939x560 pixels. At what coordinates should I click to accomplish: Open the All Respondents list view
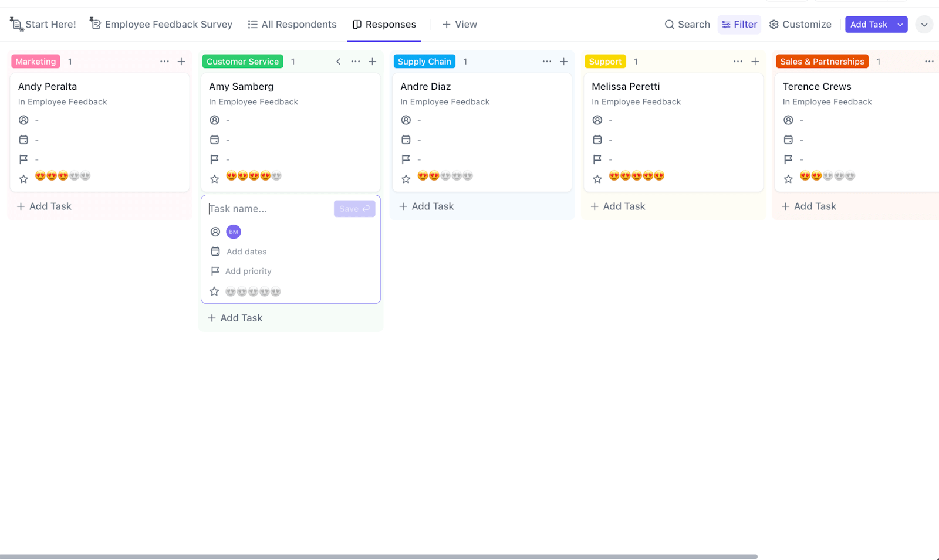tap(292, 24)
